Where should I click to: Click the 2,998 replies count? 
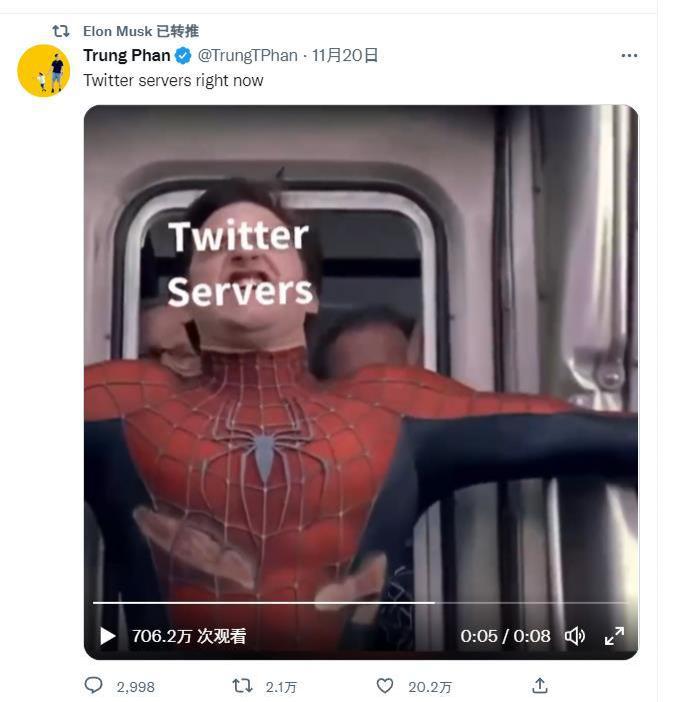136,687
